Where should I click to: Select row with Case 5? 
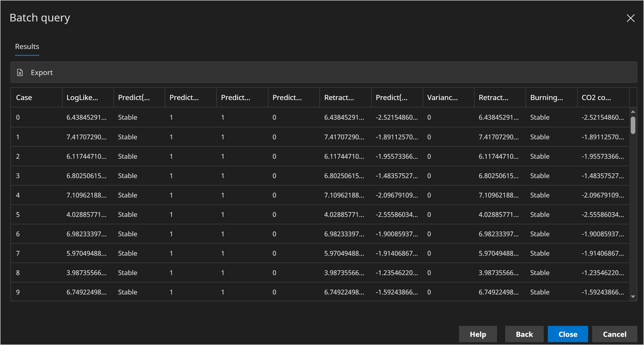[x=18, y=215]
